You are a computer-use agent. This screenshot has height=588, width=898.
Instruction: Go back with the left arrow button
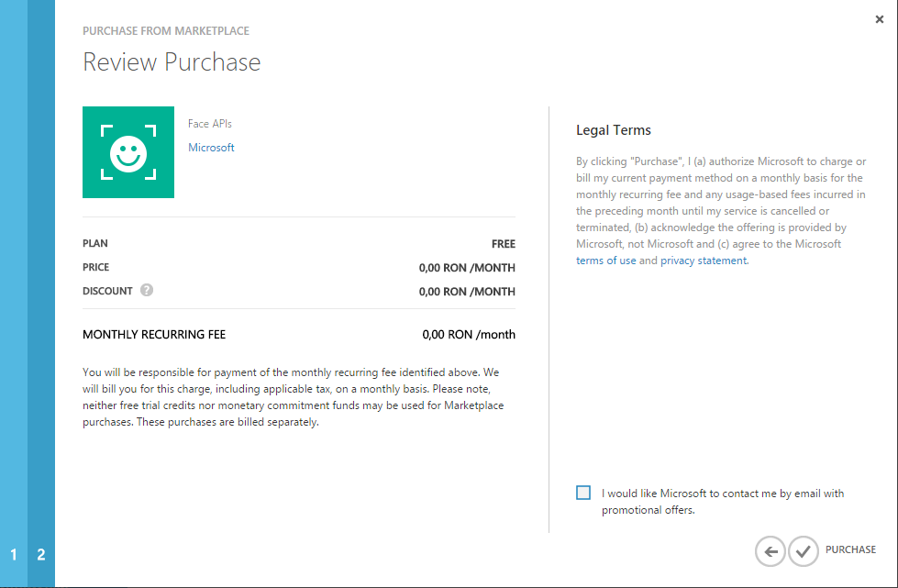coord(771,551)
